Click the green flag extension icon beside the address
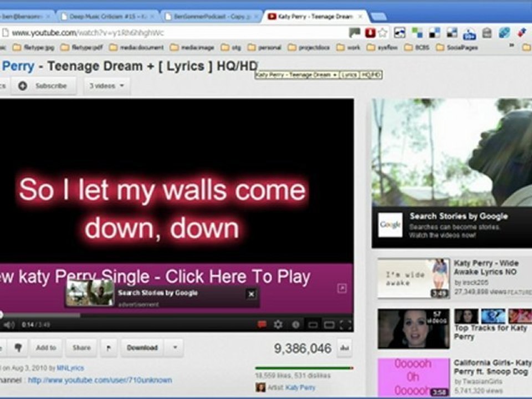The image size is (532, 399). [355, 33]
